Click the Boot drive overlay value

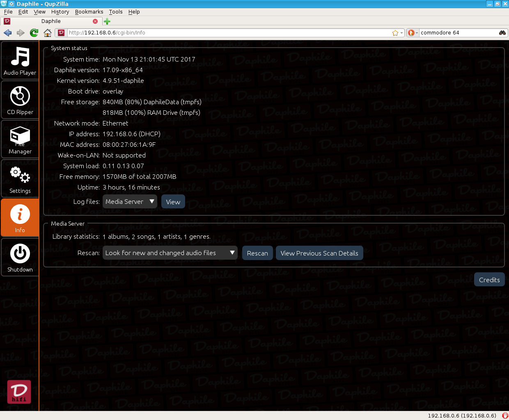pyautogui.click(x=113, y=91)
